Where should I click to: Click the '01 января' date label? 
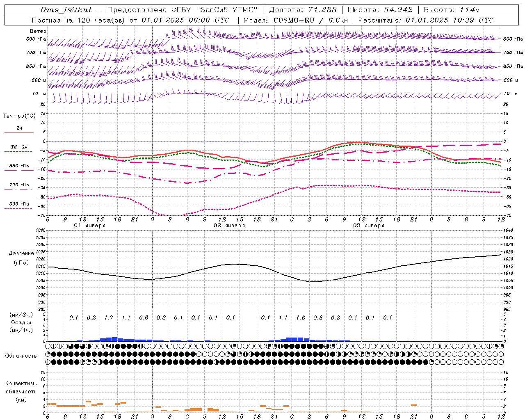coord(90,226)
